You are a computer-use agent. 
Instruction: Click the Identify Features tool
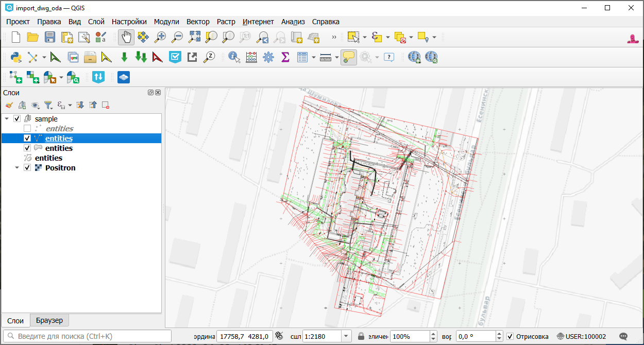coord(234,57)
